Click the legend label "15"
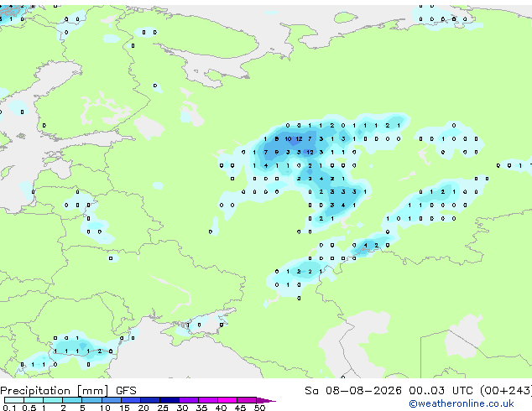This screenshot has width=532, height=411. point(124,408)
